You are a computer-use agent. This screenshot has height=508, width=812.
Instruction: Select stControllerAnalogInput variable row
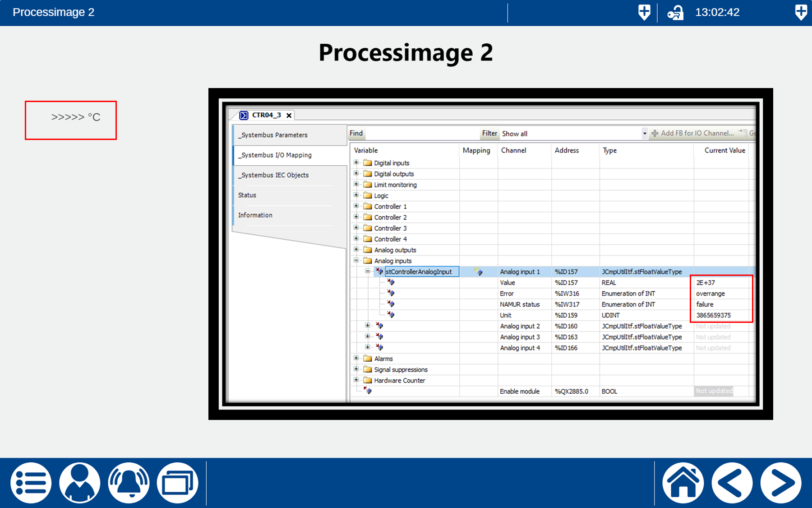419,272
